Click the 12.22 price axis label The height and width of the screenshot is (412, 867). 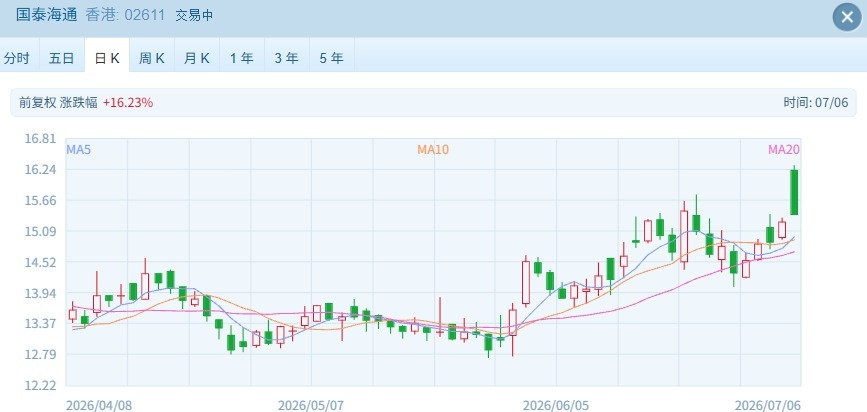(40, 385)
